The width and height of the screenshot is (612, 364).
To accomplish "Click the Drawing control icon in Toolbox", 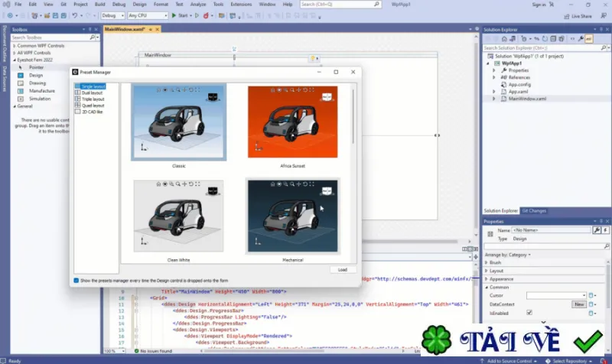I will click(x=21, y=83).
